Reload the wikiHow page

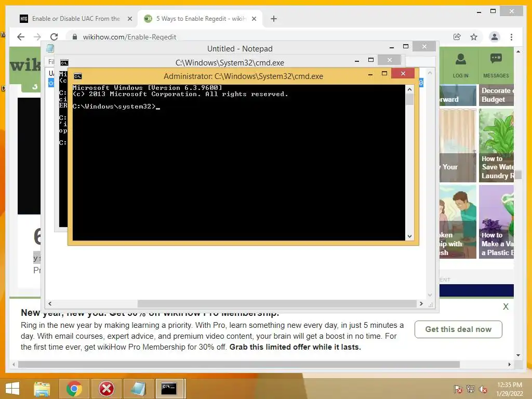click(x=54, y=37)
